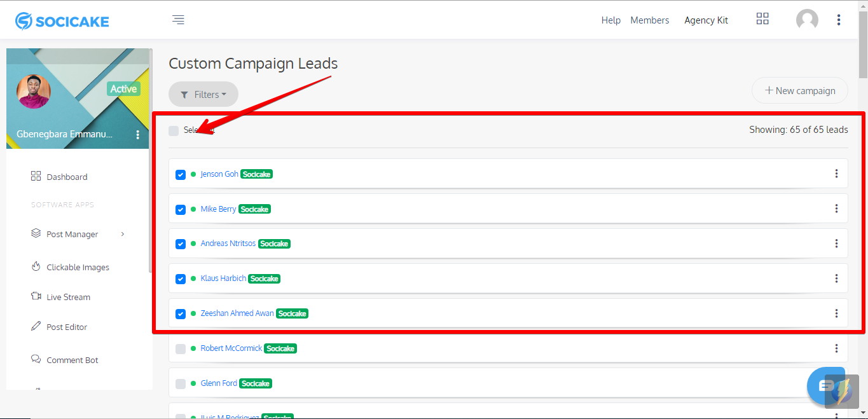This screenshot has width=868, height=419.
Task: Open the user avatar in header
Action: point(807,20)
